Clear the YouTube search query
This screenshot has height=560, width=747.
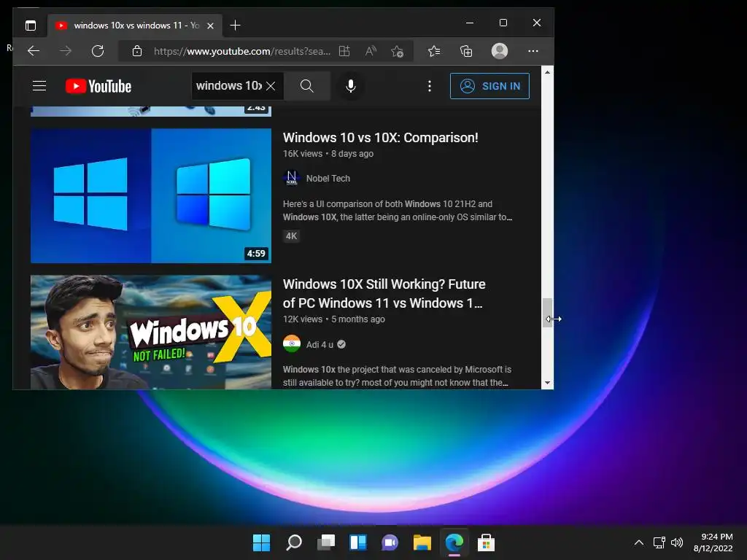tap(271, 86)
